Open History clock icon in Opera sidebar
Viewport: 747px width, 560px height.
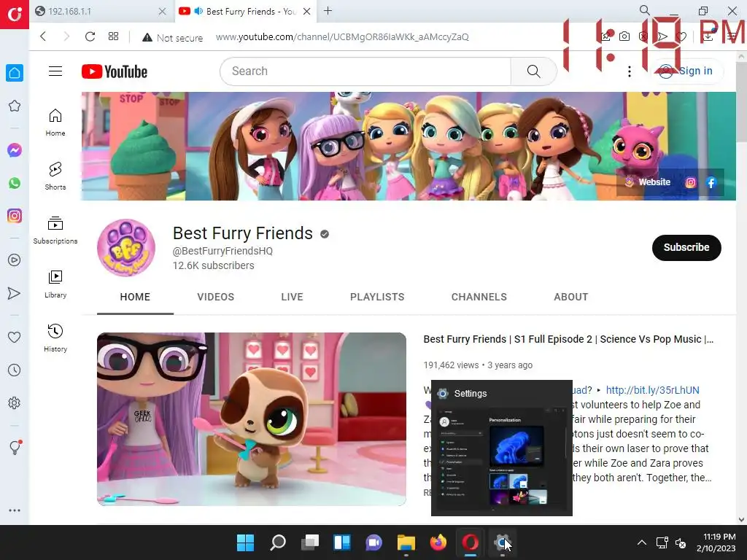pyautogui.click(x=15, y=370)
